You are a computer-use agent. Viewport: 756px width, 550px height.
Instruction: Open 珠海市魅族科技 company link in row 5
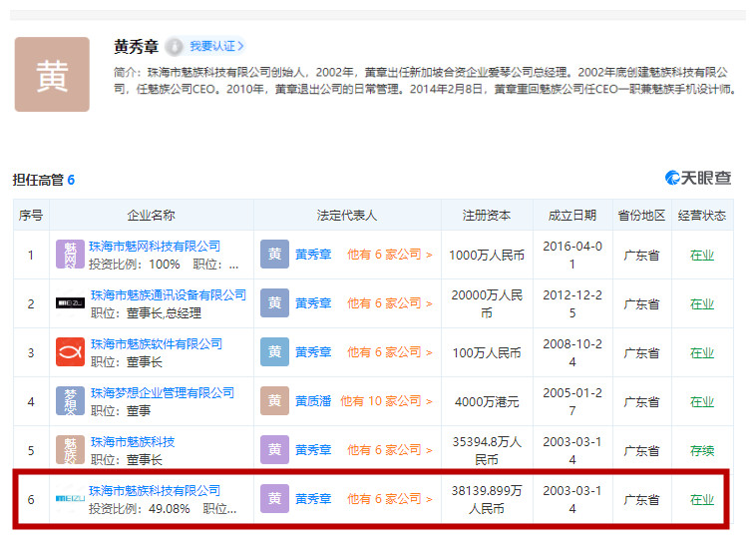click(x=133, y=442)
